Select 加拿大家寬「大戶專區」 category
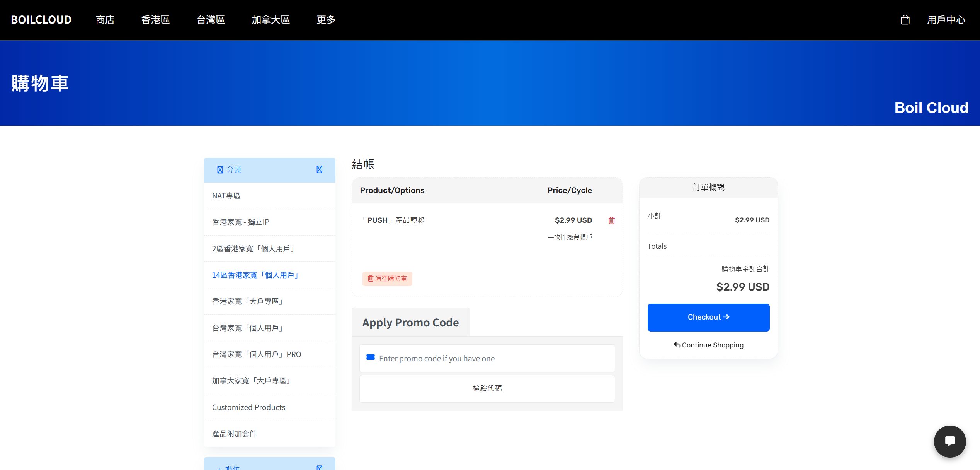 (269, 381)
